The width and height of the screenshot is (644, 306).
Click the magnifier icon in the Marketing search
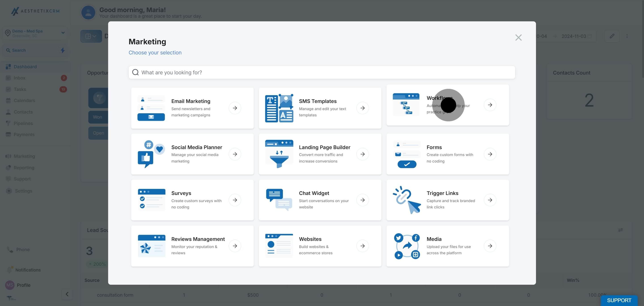click(x=135, y=72)
